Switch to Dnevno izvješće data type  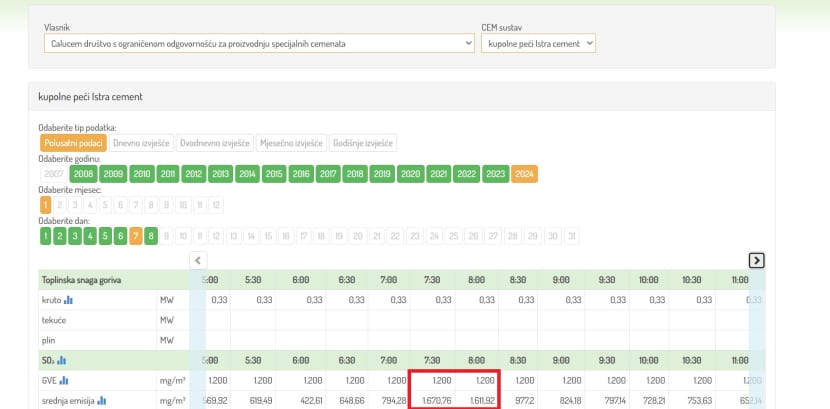[141, 143]
